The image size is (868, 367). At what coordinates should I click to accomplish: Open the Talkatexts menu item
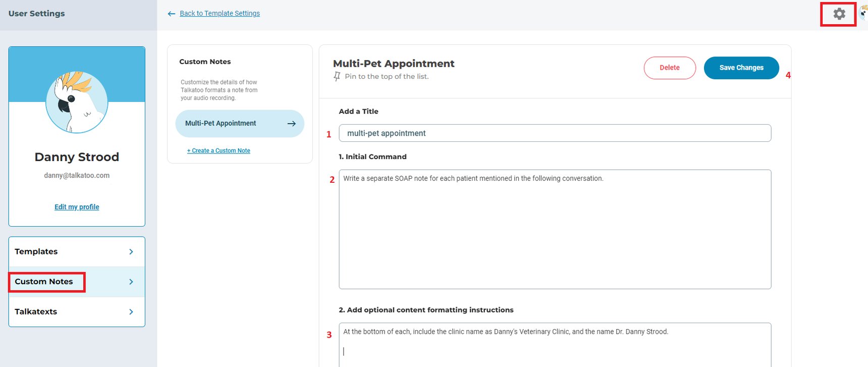(x=36, y=312)
